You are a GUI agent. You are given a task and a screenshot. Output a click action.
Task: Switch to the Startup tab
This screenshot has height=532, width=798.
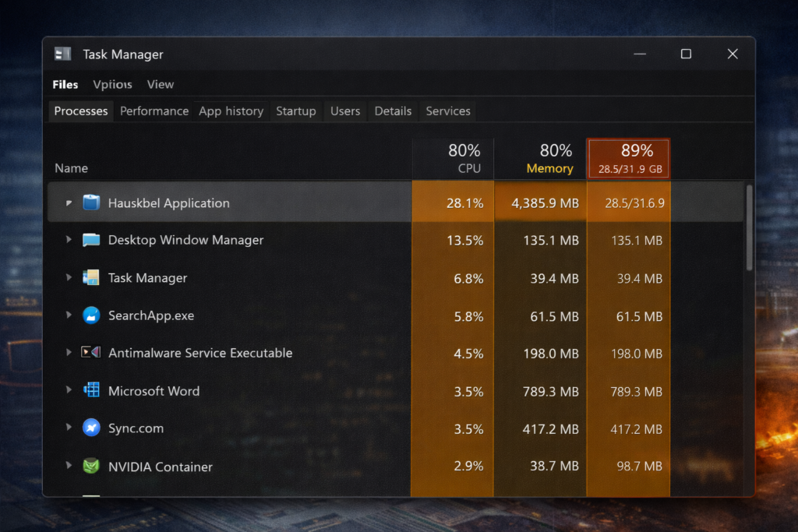(296, 111)
